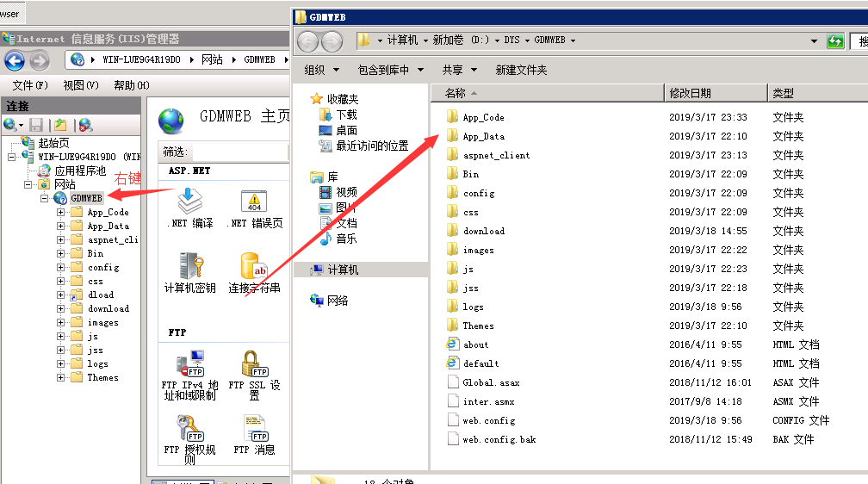This screenshot has width=868, height=484.
Task: Open the FTP 消息 feature icon
Action: 254,430
